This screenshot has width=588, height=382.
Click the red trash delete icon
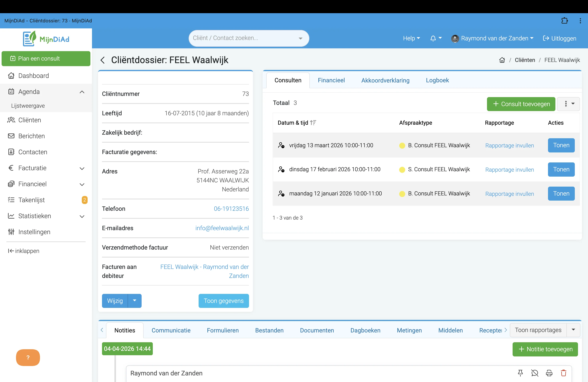tap(563, 373)
